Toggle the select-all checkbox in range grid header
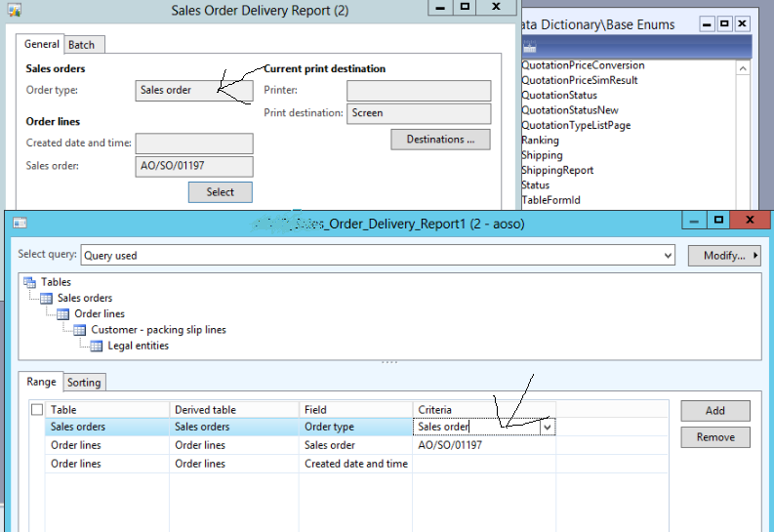774x532 pixels. (x=37, y=410)
